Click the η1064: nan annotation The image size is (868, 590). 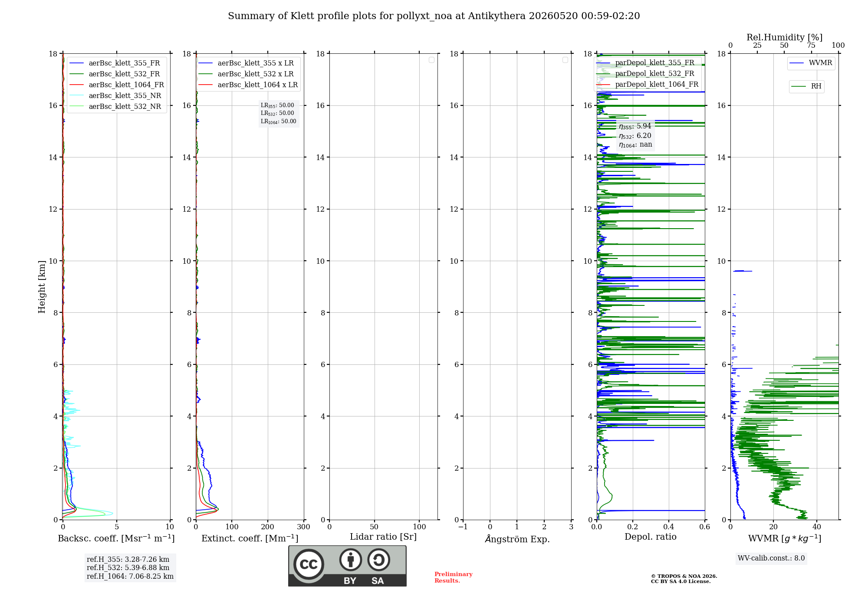(635, 145)
